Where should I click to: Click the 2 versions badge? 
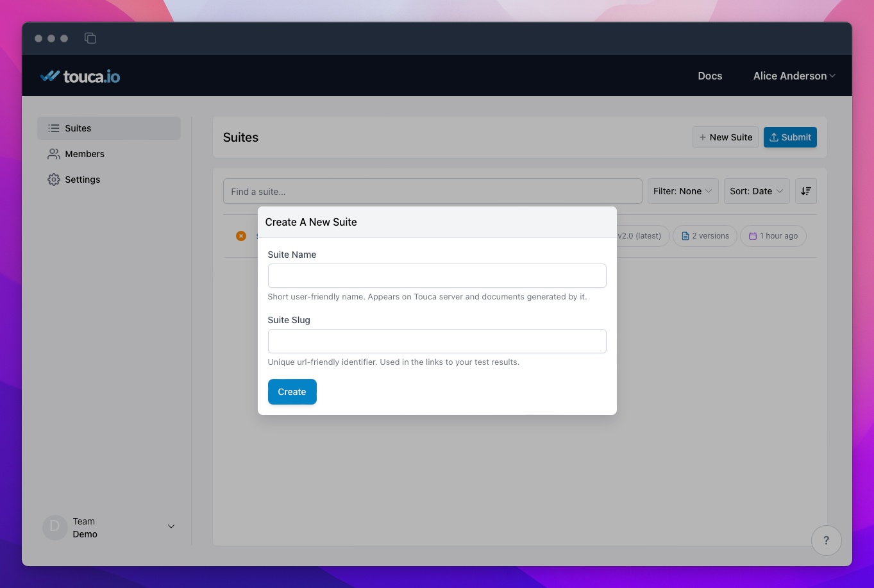point(705,236)
